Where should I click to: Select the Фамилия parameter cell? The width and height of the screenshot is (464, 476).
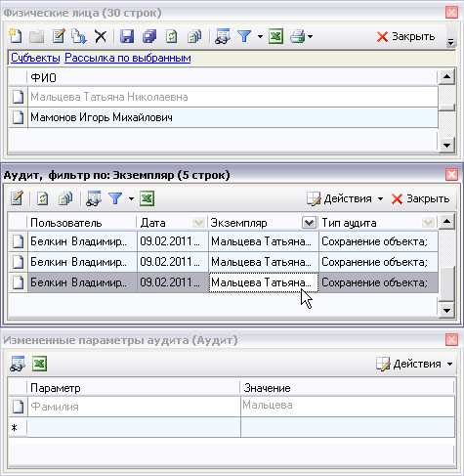[x=134, y=407]
